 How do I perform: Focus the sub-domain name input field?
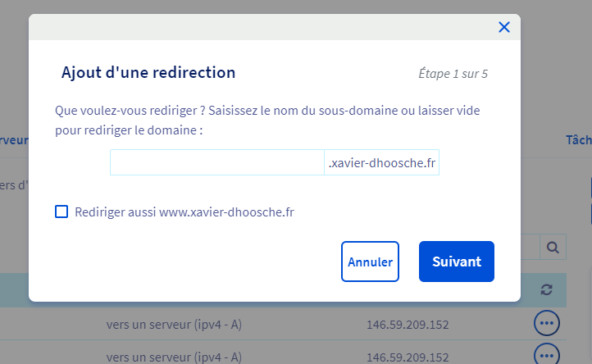(217, 162)
